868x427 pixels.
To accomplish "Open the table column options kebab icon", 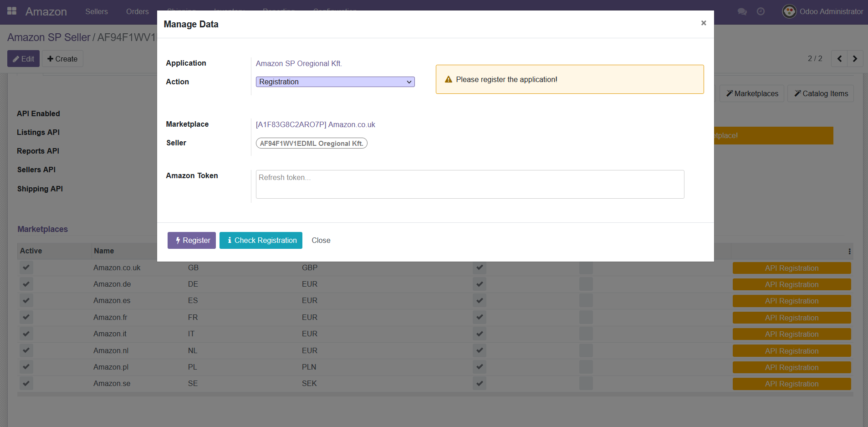I will coord(849,252).
